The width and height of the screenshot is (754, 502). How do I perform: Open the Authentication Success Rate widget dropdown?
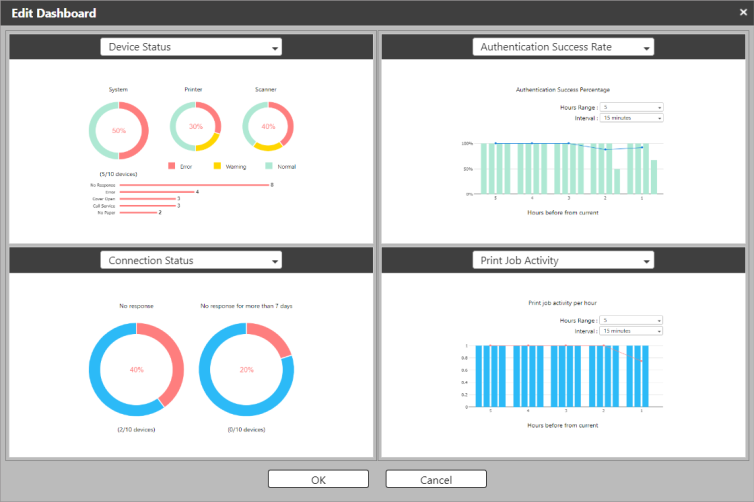563,47
